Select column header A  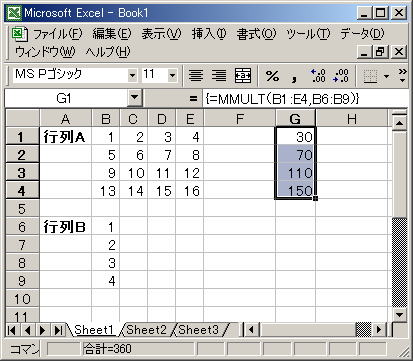pos(65,118)
